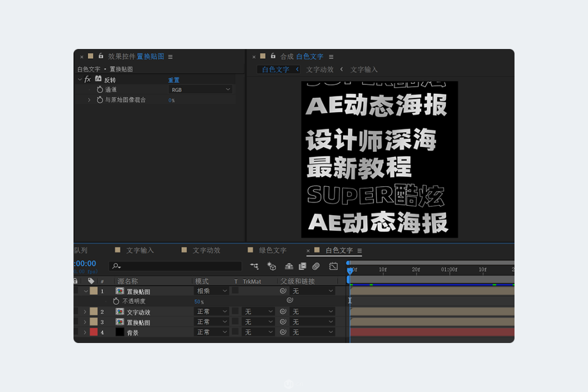Click the 01:00f marker on time ruler
This screenshot has height=392, width=588.
[449, 269]
